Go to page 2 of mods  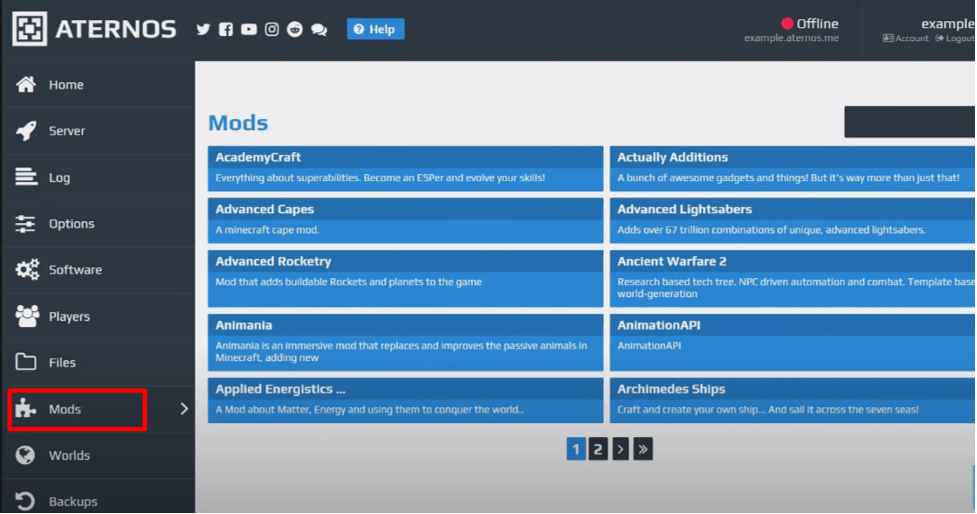598,449
